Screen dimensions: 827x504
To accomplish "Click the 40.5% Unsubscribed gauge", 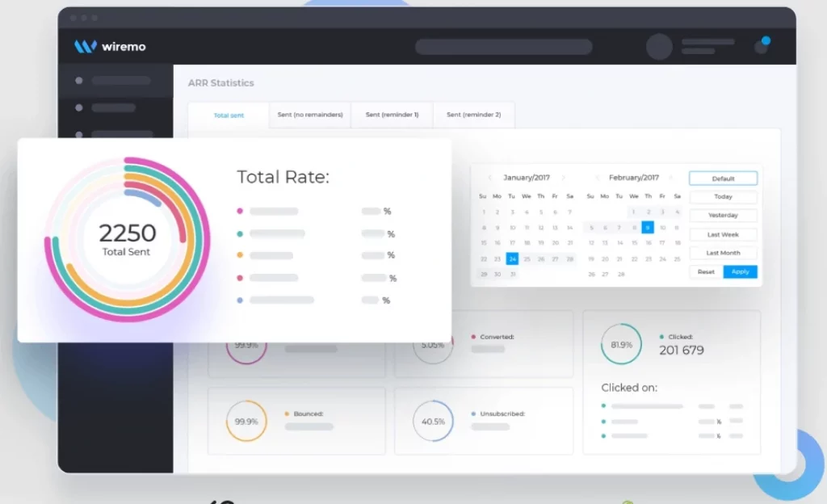I will (x=433, y=421).
